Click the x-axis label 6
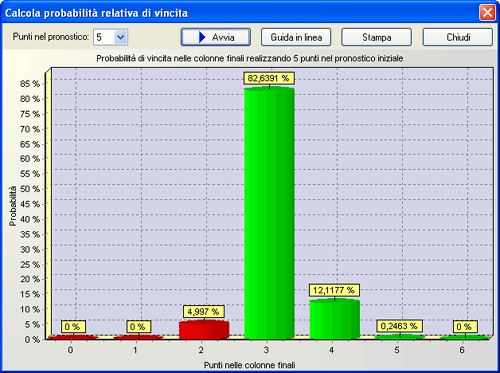 (462, 350)
